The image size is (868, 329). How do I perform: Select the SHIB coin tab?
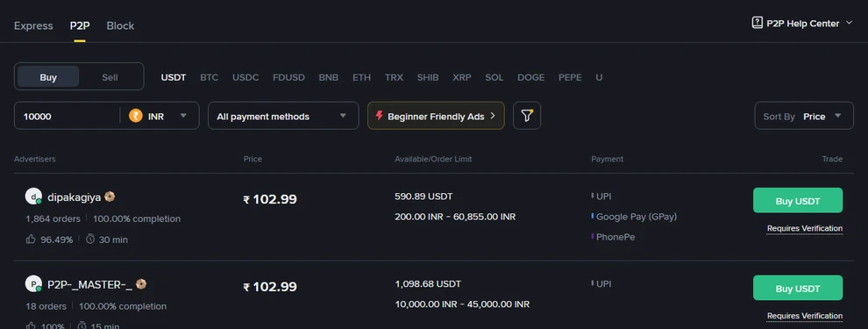(428, 77)
